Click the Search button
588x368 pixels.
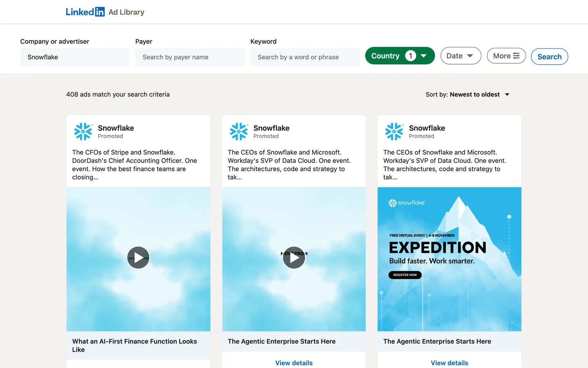click(549, 56)
